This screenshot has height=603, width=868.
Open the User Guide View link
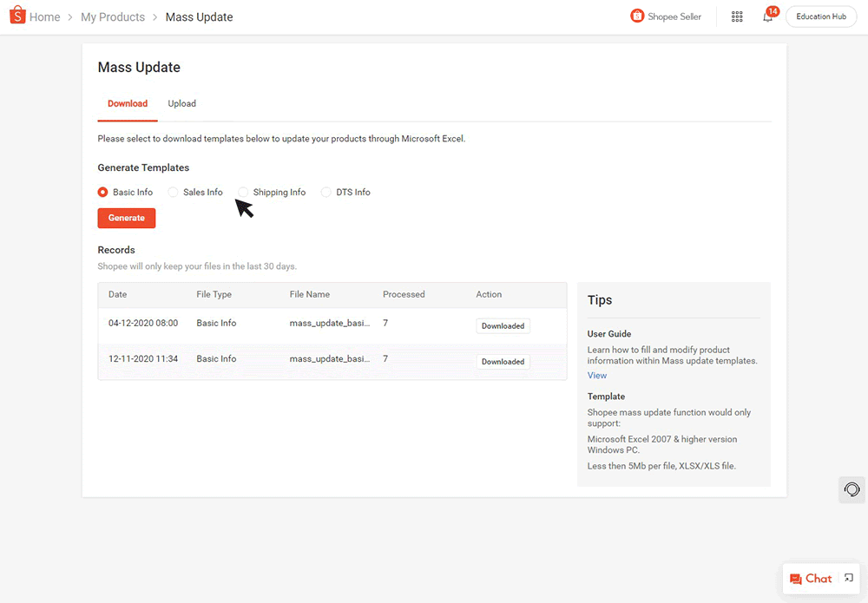596,375
